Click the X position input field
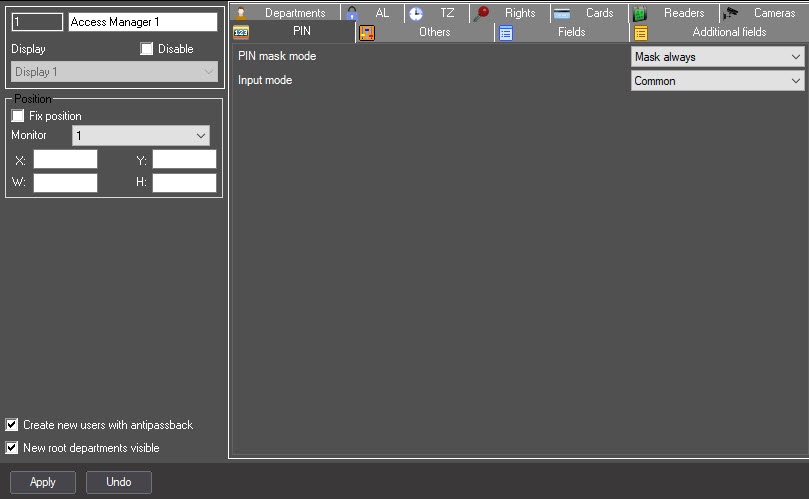Viewport: 809px width, 499px height. tap(66, 159)
